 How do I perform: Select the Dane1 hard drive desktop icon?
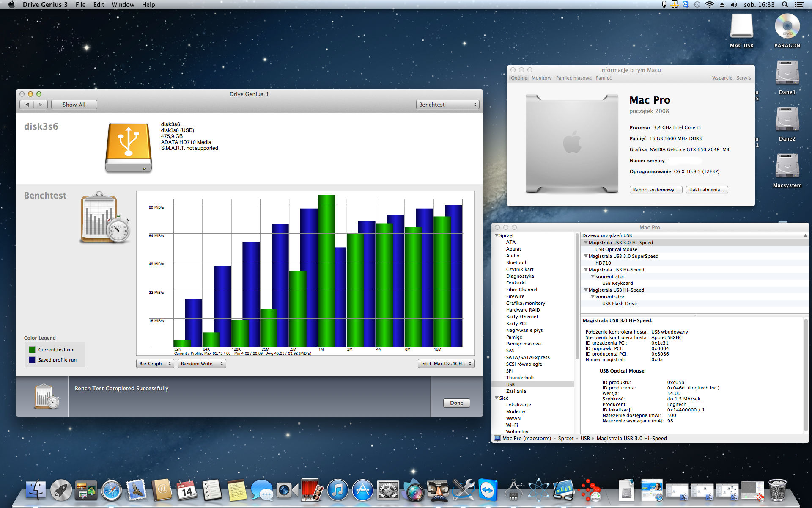coord(787,77)
